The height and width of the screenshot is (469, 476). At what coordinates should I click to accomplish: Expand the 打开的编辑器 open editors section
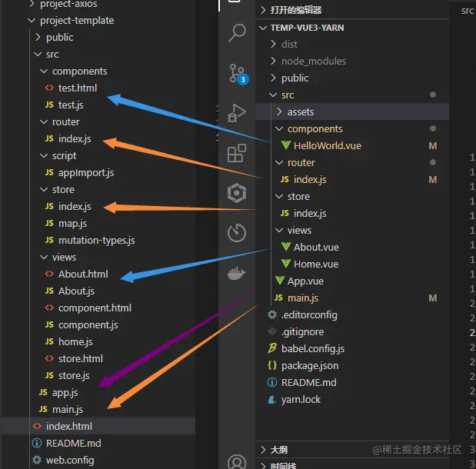tap(263, 10)
